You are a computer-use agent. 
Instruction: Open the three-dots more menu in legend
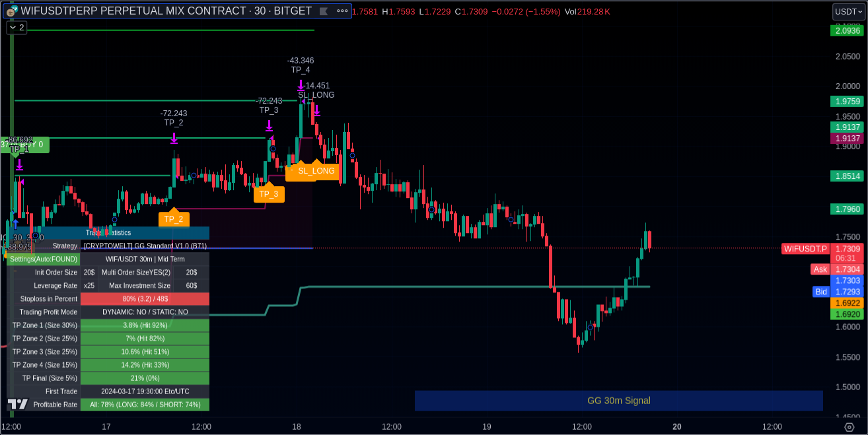click(x=342, y=11)
